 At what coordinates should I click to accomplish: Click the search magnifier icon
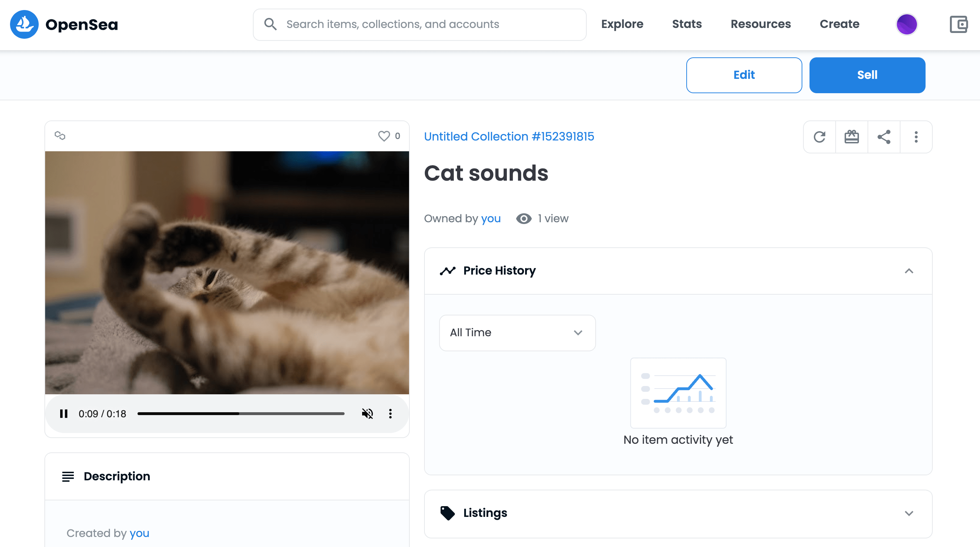pos(270,24)
